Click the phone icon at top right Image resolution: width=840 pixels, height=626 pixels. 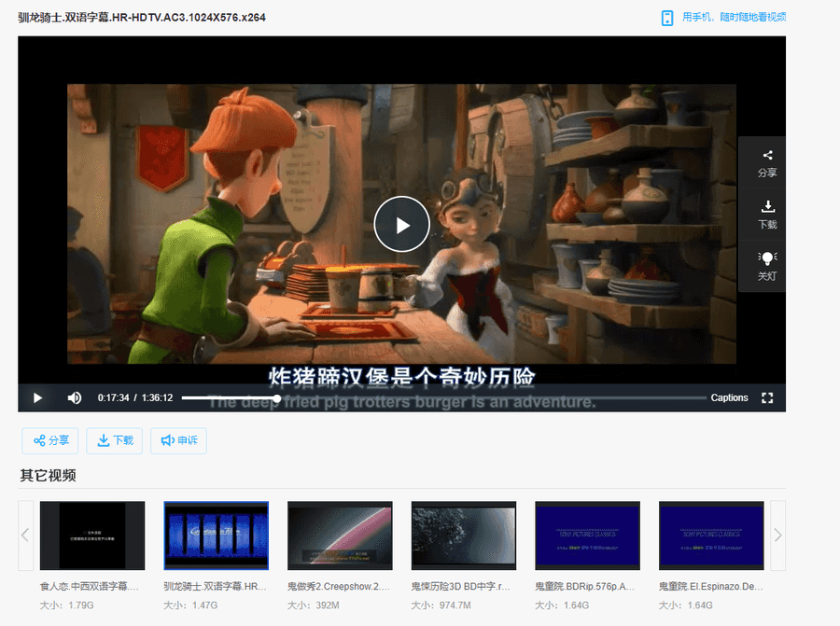(x=667, y=18)
